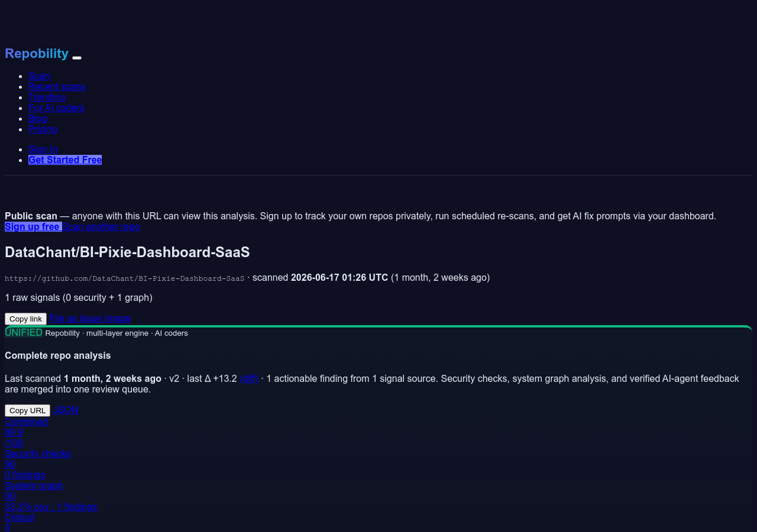The width and height of the screenshot is (757, 532).
Task: Click the Copy link button
Action: click(25, 319)
